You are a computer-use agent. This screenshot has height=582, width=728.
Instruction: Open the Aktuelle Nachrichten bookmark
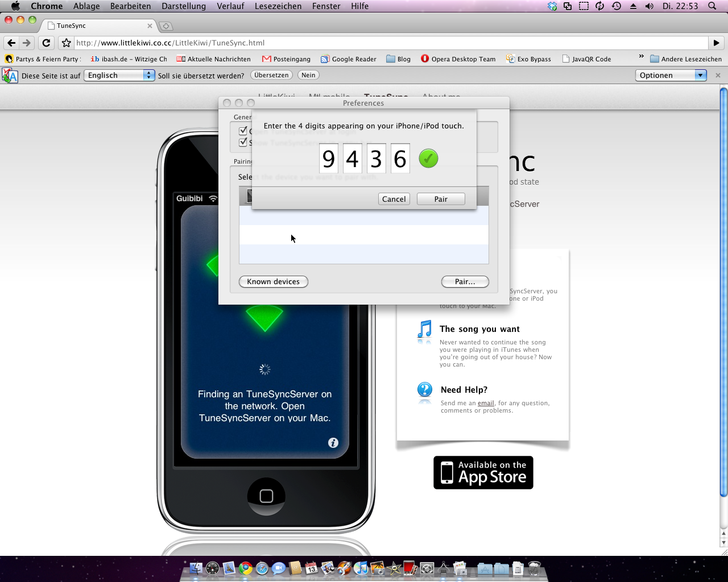coord(213,59)
